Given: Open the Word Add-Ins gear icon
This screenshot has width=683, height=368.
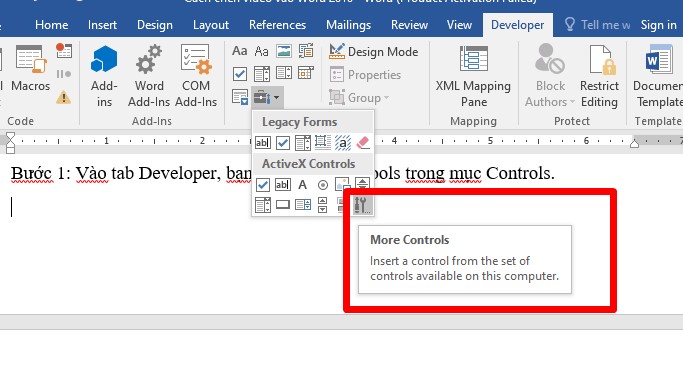Looking at the screenshot, I should pos(149,60).
